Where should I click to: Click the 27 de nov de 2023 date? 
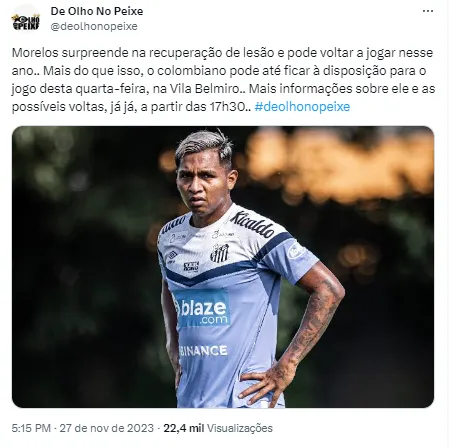[x=106, y=428]
